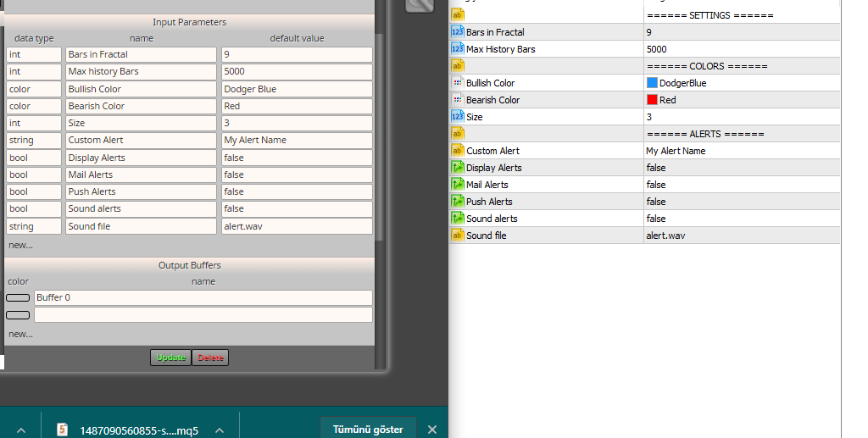Viewport: 868px width, 438px height.
Task: Select value 9 in Bars in Fractal property row
Action: click(x=742, y=32)
